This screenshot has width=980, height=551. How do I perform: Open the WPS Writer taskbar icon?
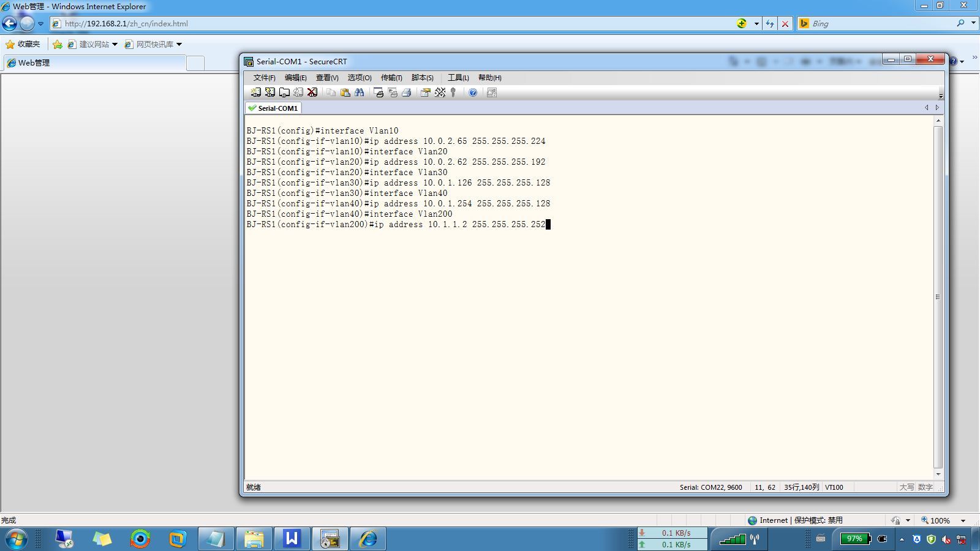pyautogui.click(x=292, y=539)
